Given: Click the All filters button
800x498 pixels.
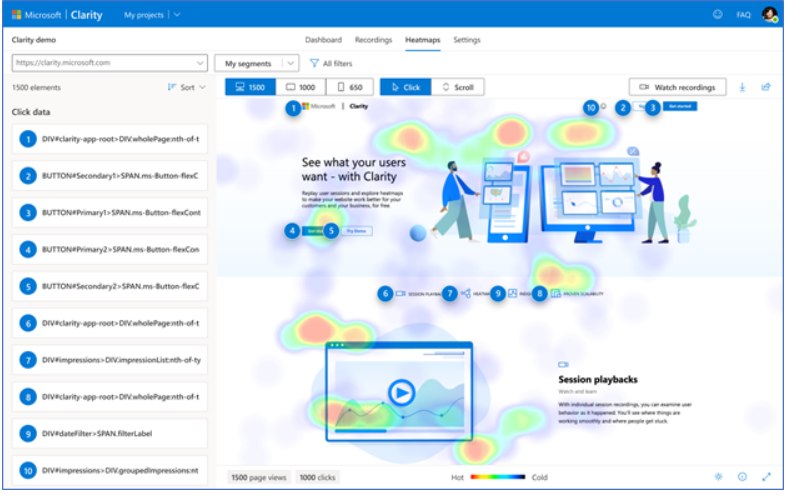Looking at the screenshot, I should [x=331, y=63].
